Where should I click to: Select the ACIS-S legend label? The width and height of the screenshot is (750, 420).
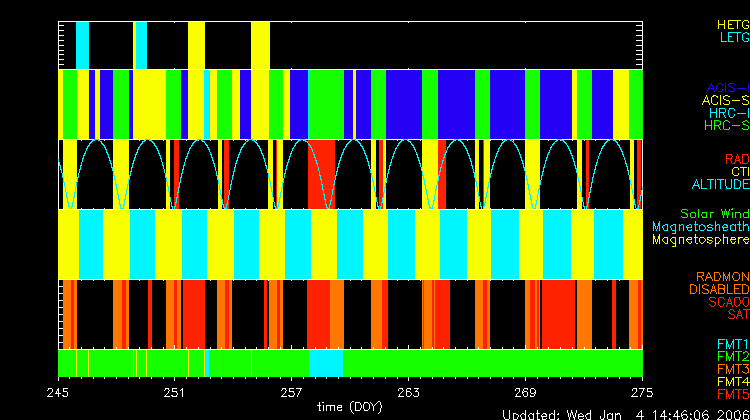click(x=724, y=100)
